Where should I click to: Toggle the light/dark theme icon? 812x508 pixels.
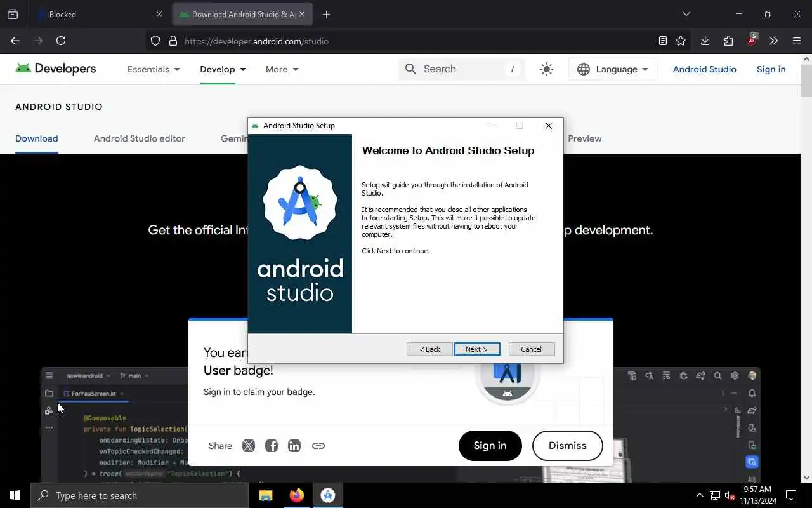tap(547, 69)
